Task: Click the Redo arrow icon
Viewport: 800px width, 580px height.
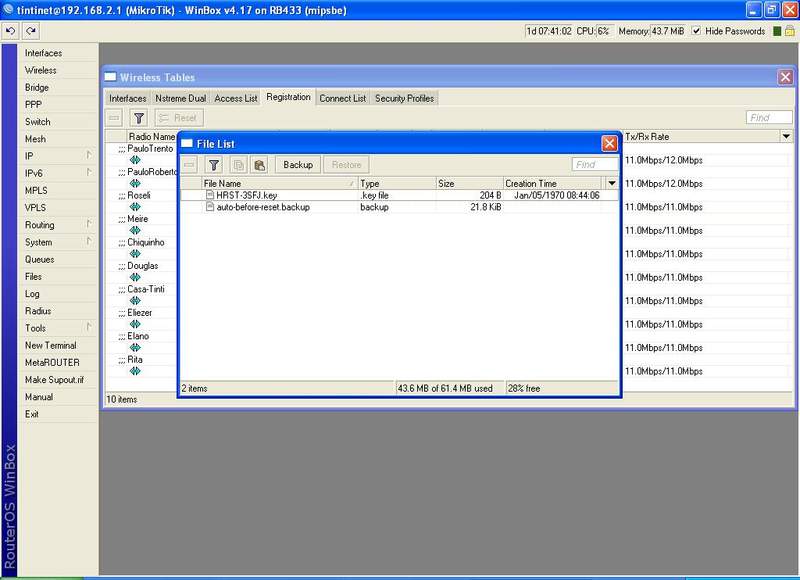Action: 31,31
